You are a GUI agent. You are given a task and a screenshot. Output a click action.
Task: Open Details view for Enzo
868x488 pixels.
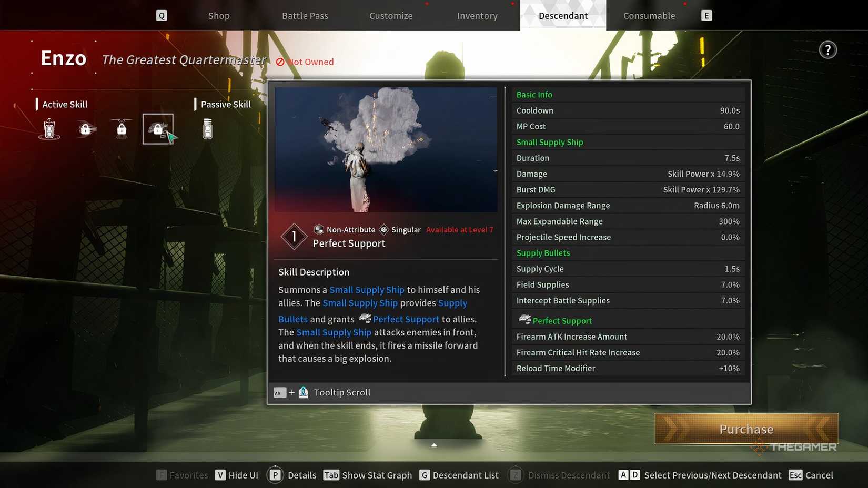[292, 475]
